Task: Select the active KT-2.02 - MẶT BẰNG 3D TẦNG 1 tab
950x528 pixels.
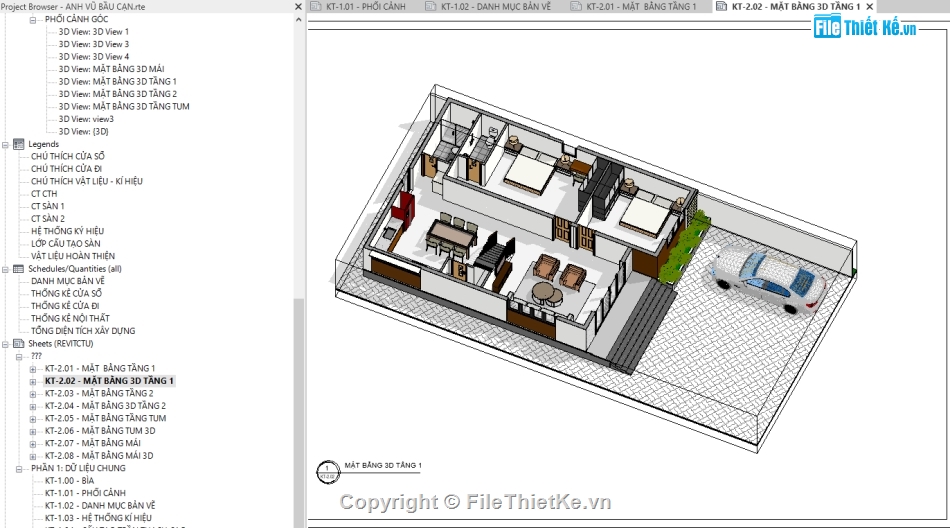Action: 796,6
